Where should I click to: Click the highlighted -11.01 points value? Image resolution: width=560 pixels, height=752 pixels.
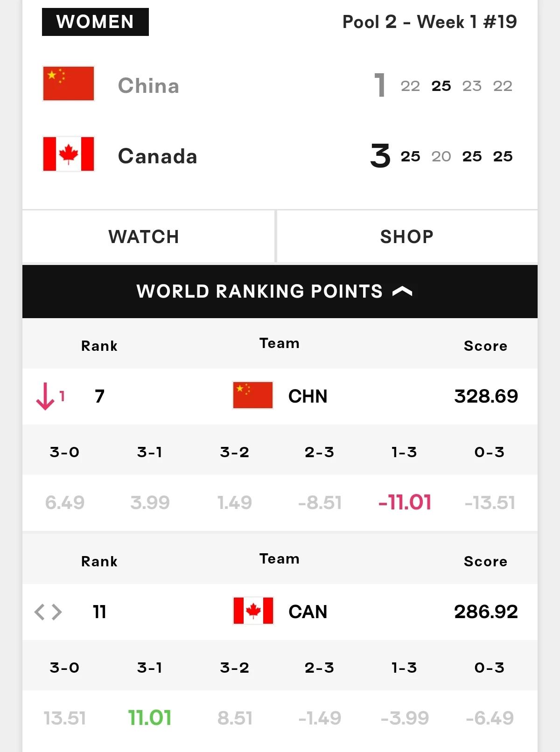405,502
